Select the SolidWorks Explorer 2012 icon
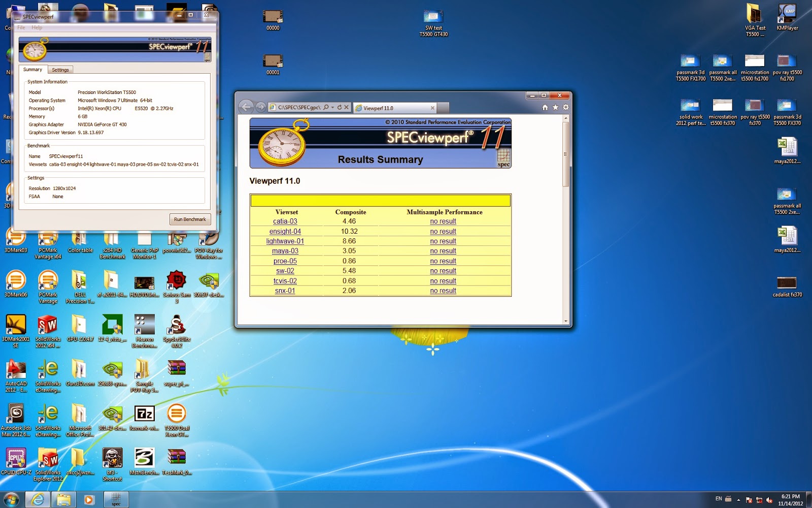This screenshot has width=812, height=508. (48, 464)
